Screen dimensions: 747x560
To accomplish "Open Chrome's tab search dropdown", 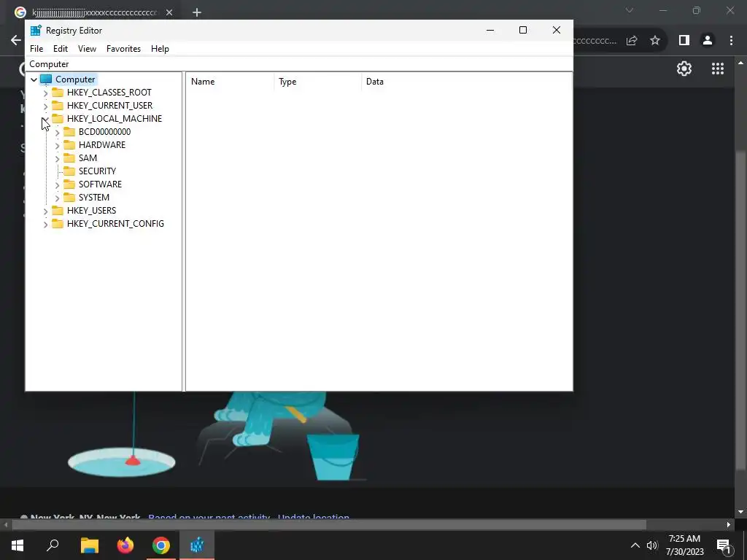I will click(630, 10).
